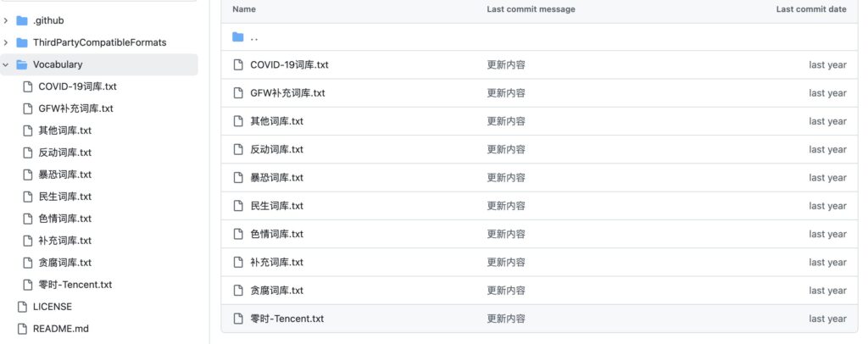Open commit message 更新内容 for 民生词库.txt
868x344 pixels.
coord(506,206)
